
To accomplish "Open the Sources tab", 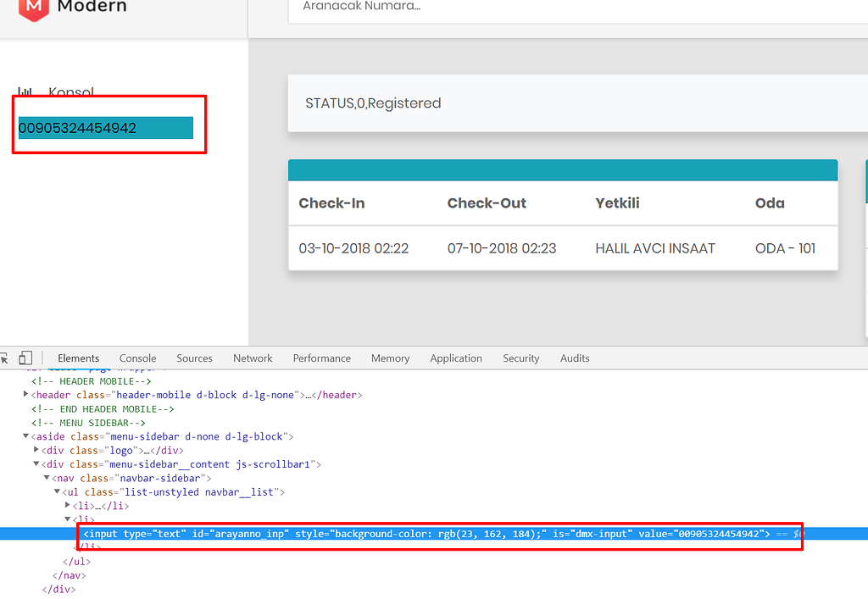I will [194, 358].
